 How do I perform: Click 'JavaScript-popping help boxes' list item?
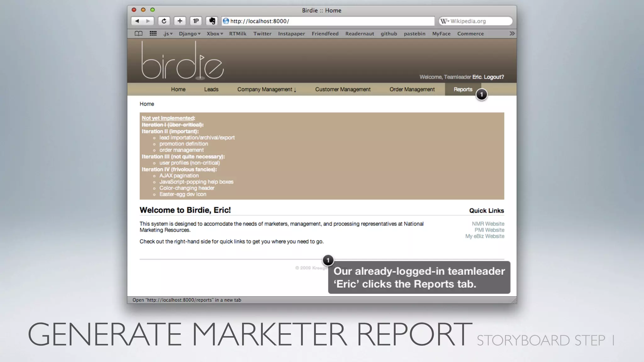click(196, 182)
